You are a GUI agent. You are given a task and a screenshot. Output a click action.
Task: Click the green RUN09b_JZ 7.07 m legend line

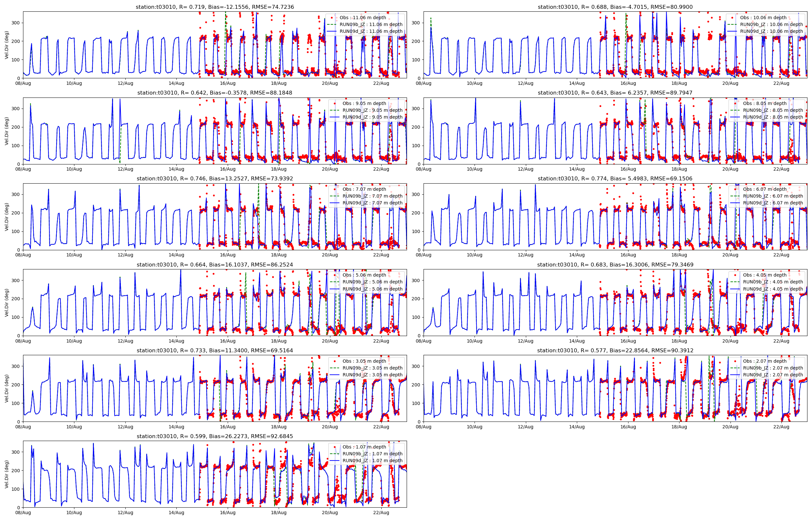334,196
